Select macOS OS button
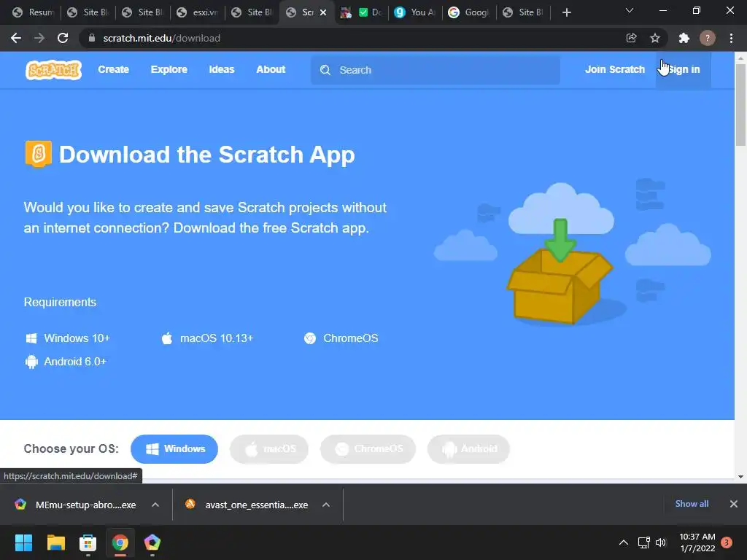747x560 pixels. point(269,449)
